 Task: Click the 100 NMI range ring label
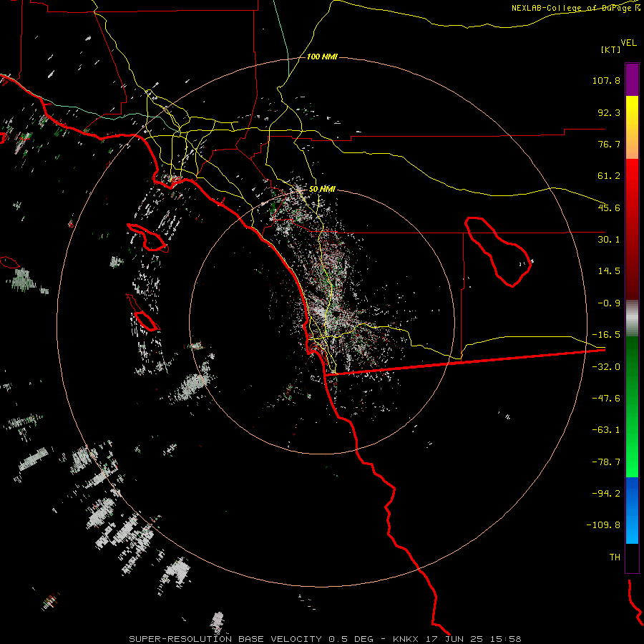pos(322,57)
